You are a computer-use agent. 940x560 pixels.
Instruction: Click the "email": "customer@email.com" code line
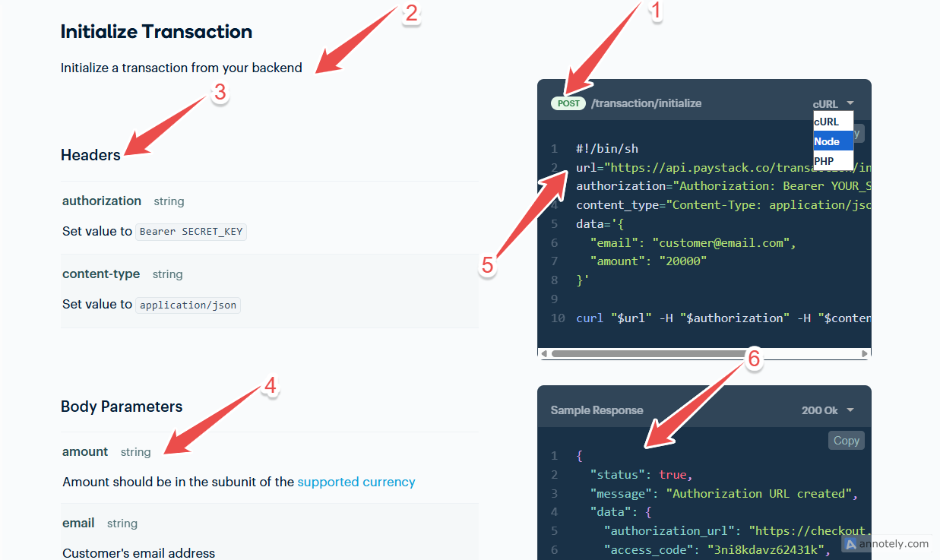pos(692,243)
